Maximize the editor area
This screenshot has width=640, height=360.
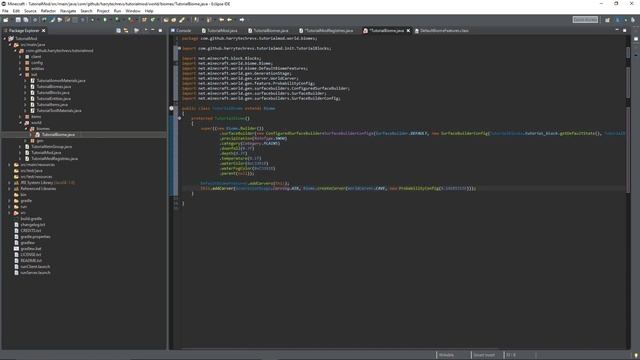click(624, 31)
